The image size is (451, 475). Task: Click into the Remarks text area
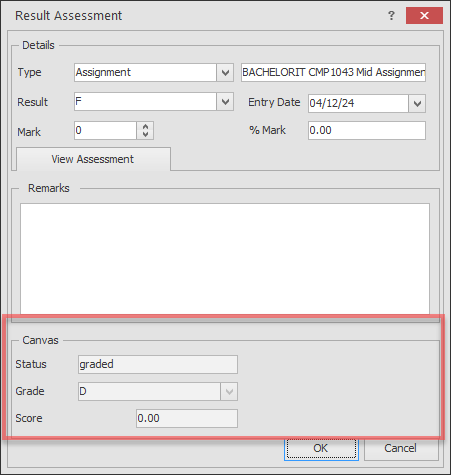(x=225, y=258)
